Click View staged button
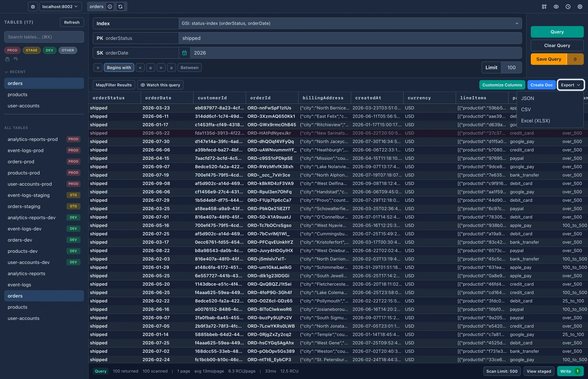 [x=539, y=371]
